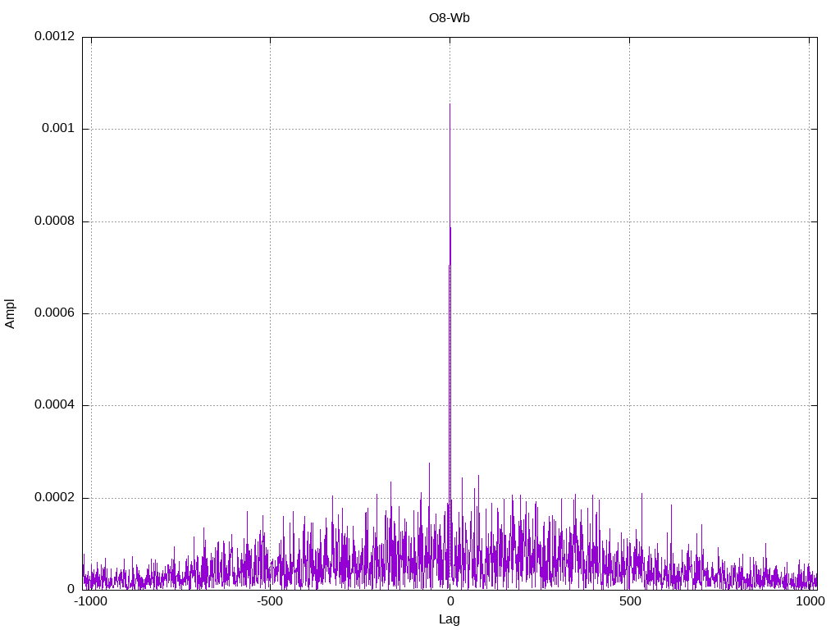840x630 pixels.
Task: Click the plot title O8-Wb
Action: pyautogui.click(x=449, y=18)
